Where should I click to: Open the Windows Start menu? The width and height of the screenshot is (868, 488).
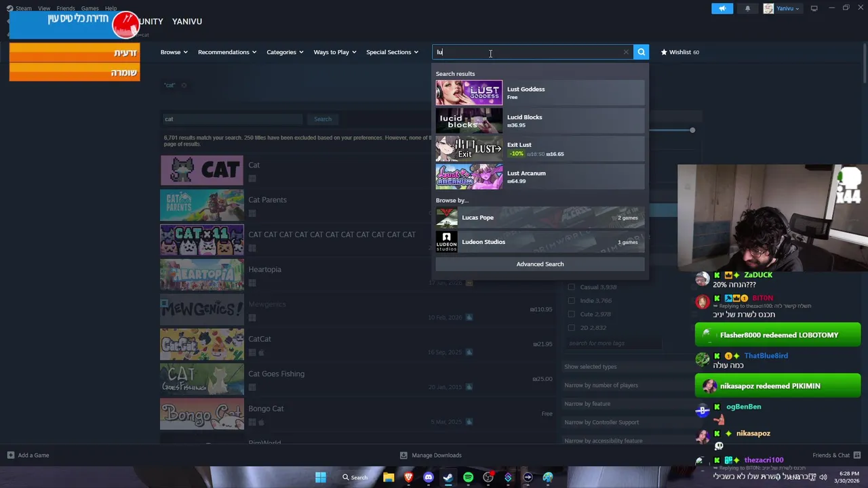321,477
